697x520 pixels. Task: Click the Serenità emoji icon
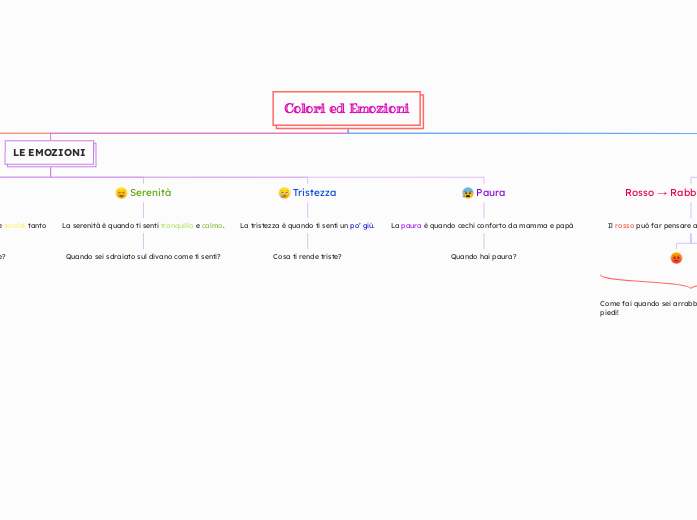(121, 193)
